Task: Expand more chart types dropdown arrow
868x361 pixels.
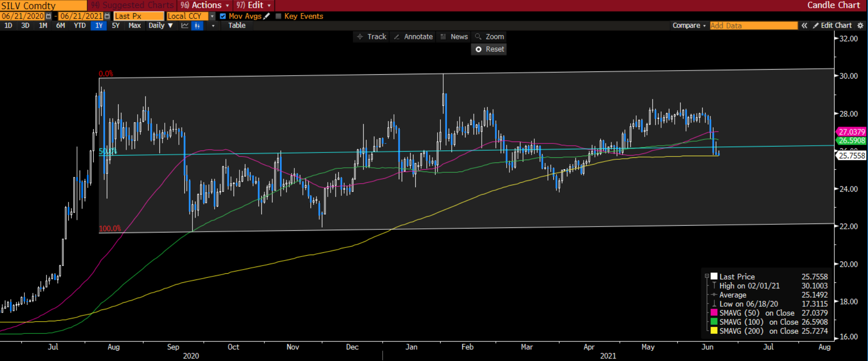Action: (213, 26)
